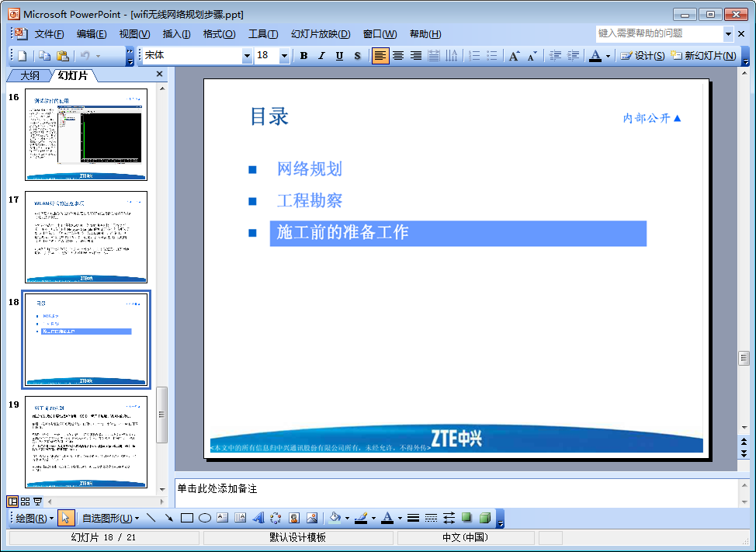Toggle Bold formatting
756x552 pixels.
coord(303,56)
